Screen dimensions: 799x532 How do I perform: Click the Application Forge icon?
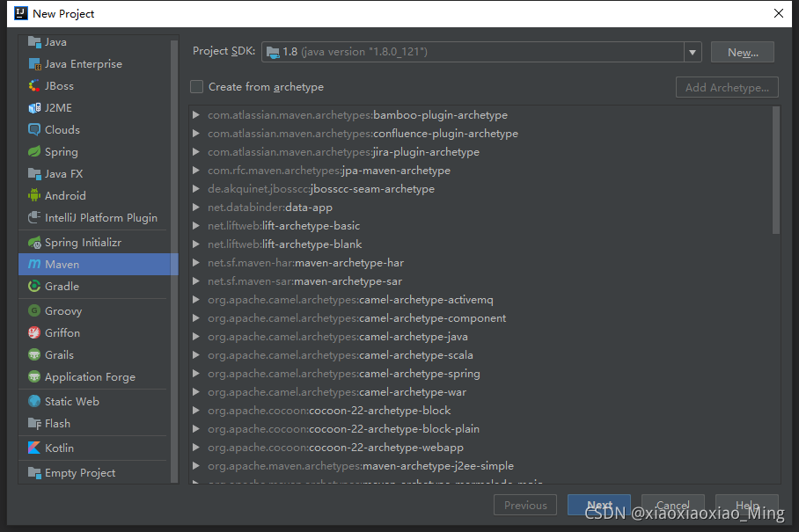34,377
